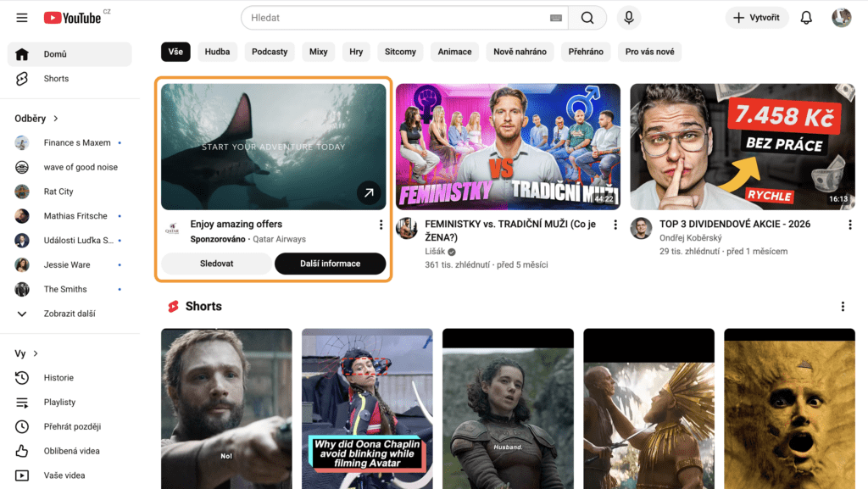
Task: Open Shorts section options menu
Action: click(842, 307)
